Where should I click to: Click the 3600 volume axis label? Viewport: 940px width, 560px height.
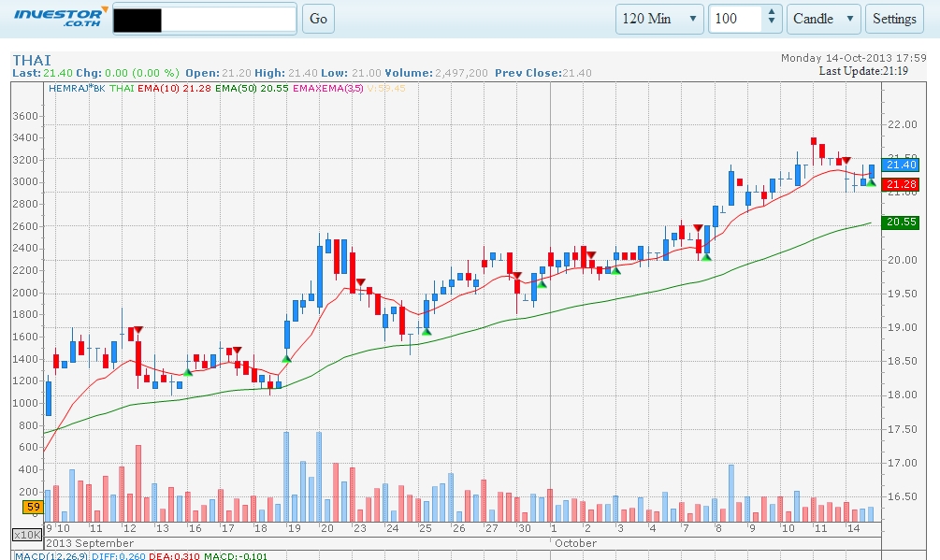click(x=26, y=116)
